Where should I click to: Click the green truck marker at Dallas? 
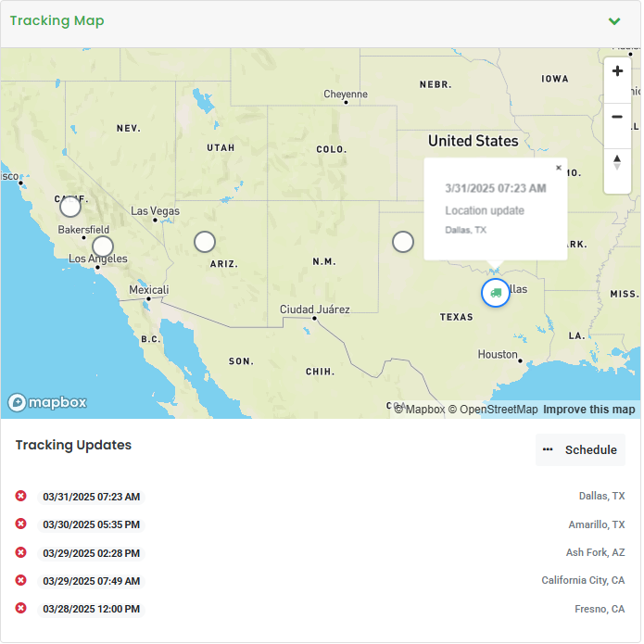click(x=496, y=293)
